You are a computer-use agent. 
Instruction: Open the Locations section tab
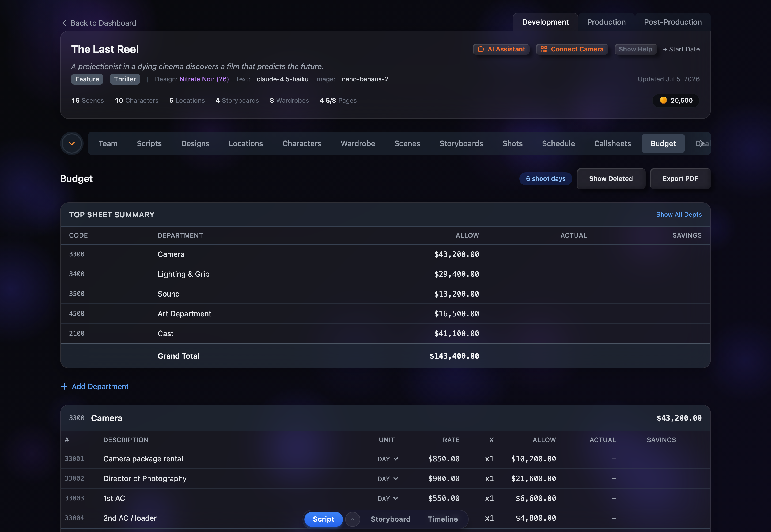(x=246, y=143)
